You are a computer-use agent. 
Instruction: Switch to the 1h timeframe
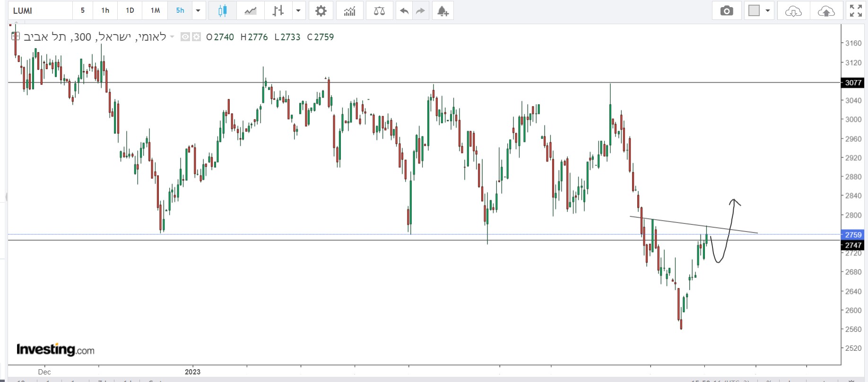click(105, 10)
